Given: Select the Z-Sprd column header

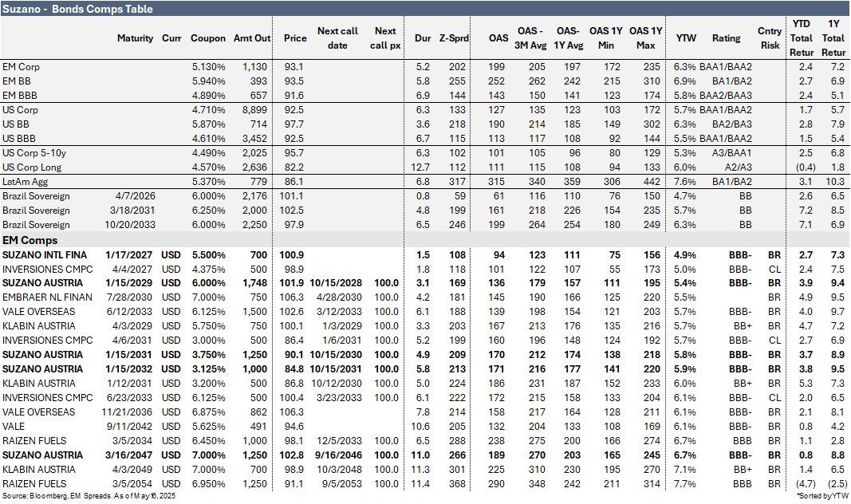Looking at the screenshot, I should point(454,38).
